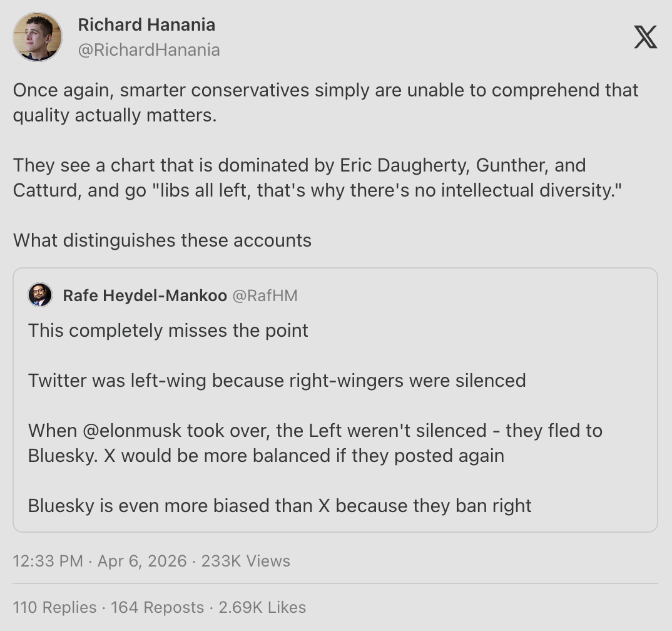Open the Richard Hanania display name

(146, 25)
